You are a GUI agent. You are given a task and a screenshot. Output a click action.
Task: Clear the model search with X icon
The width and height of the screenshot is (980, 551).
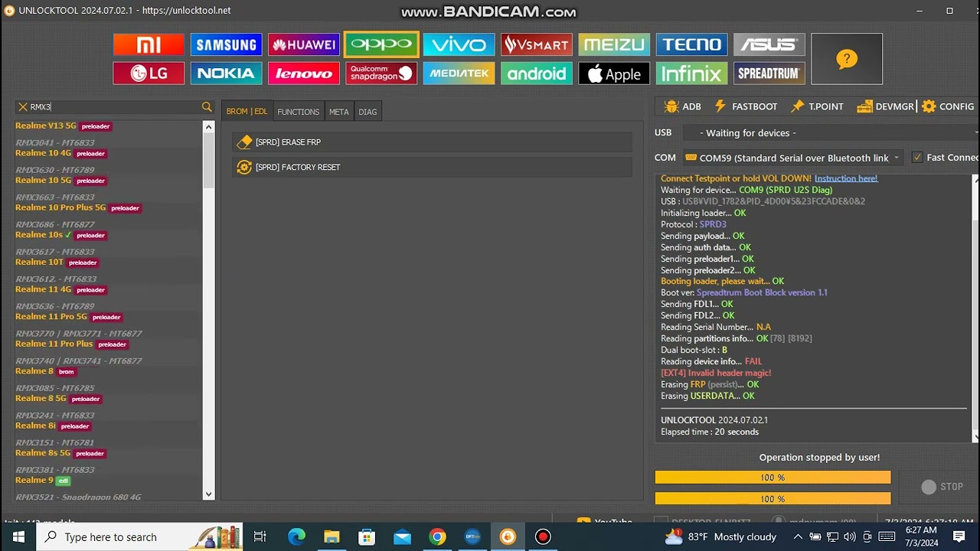click(x=23, y=107)
